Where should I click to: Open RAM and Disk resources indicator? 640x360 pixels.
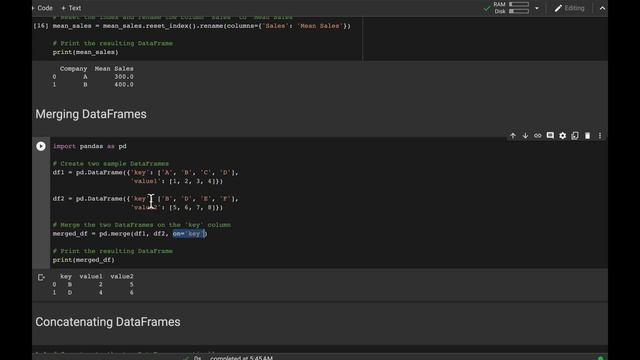(x=511, y=8)
